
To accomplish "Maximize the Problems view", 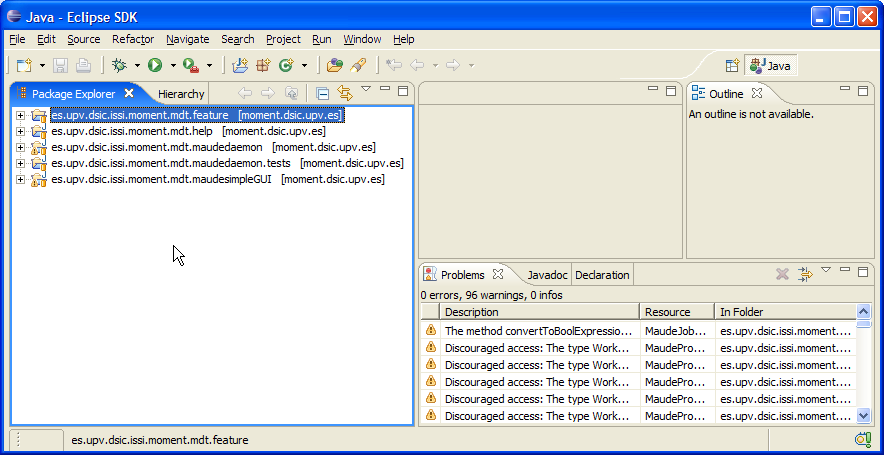I will coord(863,272).
